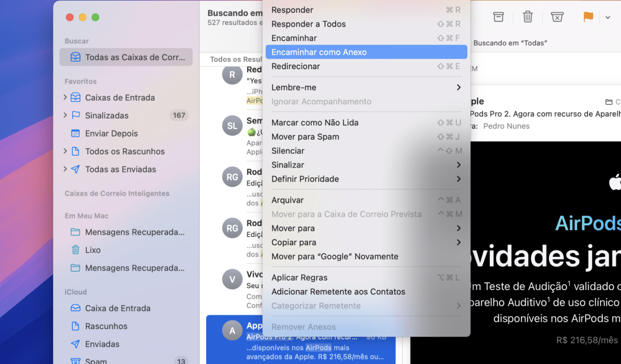Open the Mover para submenu arrow

pyautogui.click(x=459, y=228)
